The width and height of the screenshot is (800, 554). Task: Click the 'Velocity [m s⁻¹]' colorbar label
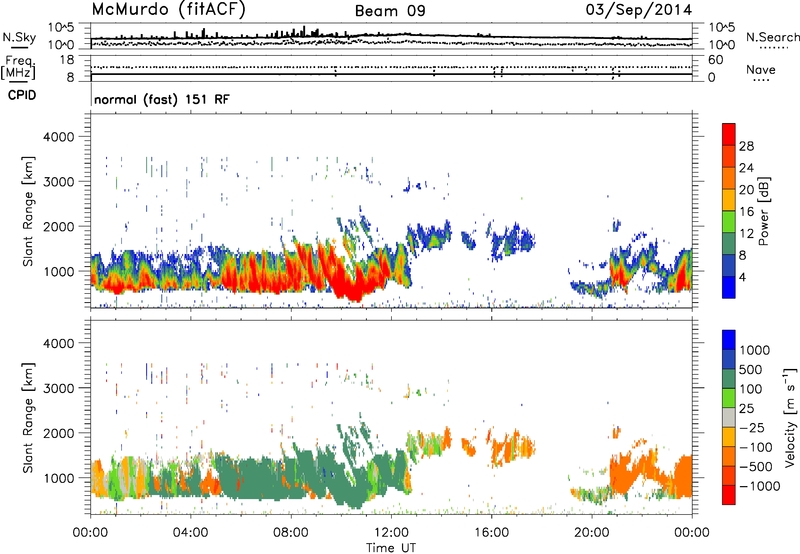[x=790, y=417]
